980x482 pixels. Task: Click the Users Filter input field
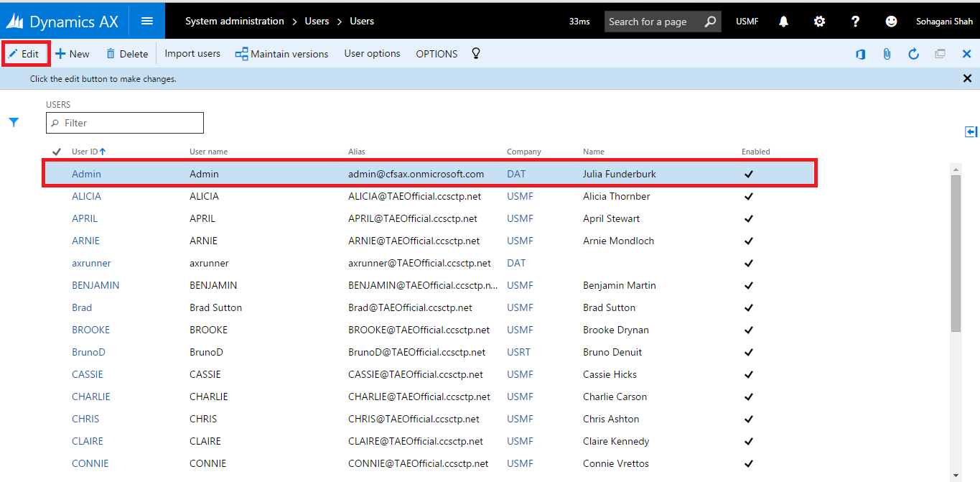point(125,123)
